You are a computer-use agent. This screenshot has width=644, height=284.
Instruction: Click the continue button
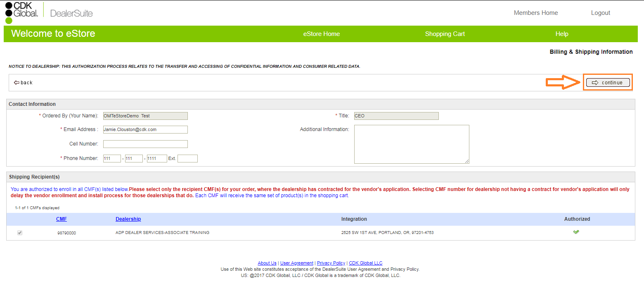[x=608, y=83]
